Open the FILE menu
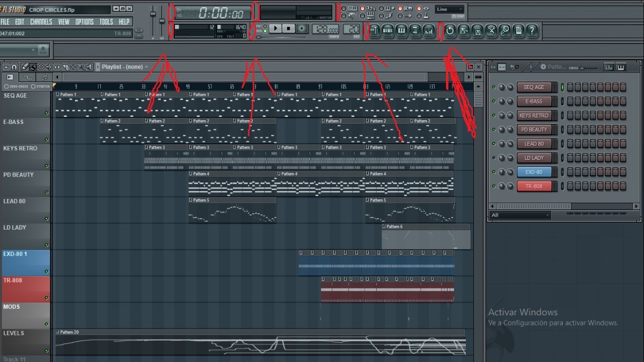Screen dimensions: 644x362 (x=5, y=22)
